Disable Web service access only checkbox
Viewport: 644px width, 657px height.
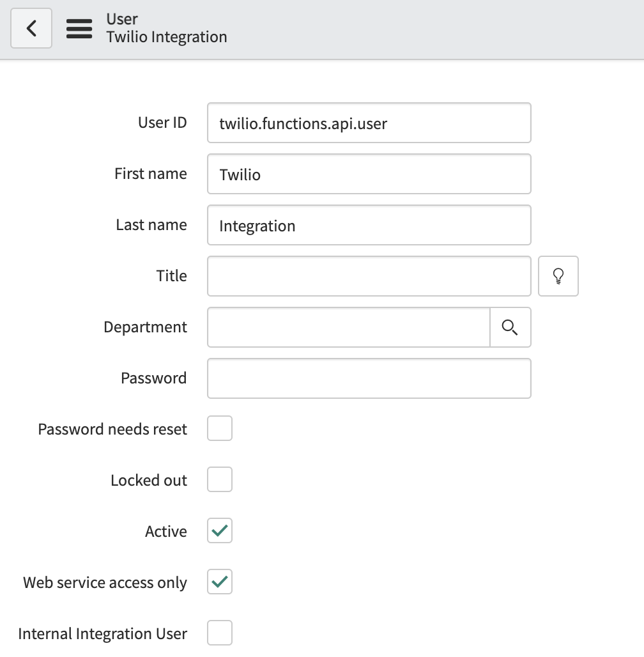[220, 582]
